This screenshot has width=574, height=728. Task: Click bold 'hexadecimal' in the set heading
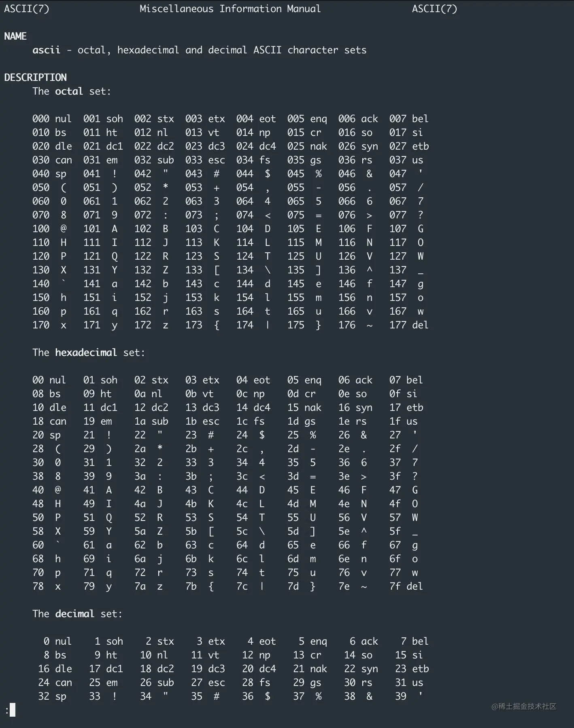click(86, 353)
